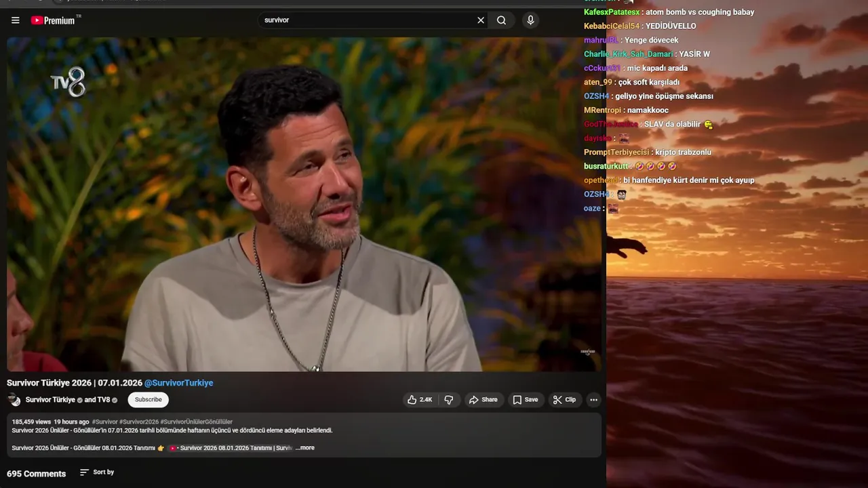Subscribe to Survivor Türkiye channel
This screenshot has width=868, height=488.
coord(148,400)
